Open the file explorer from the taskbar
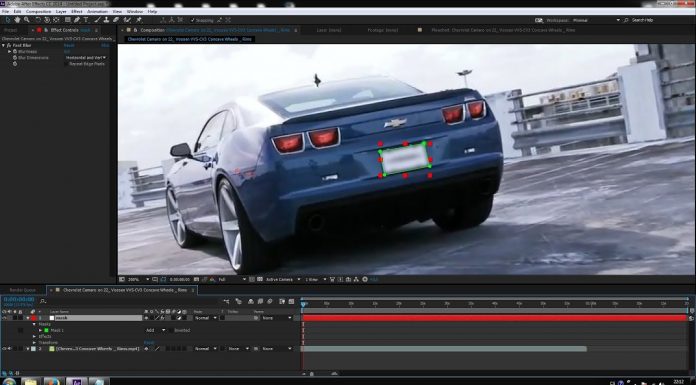 click(x=30, y=381)
